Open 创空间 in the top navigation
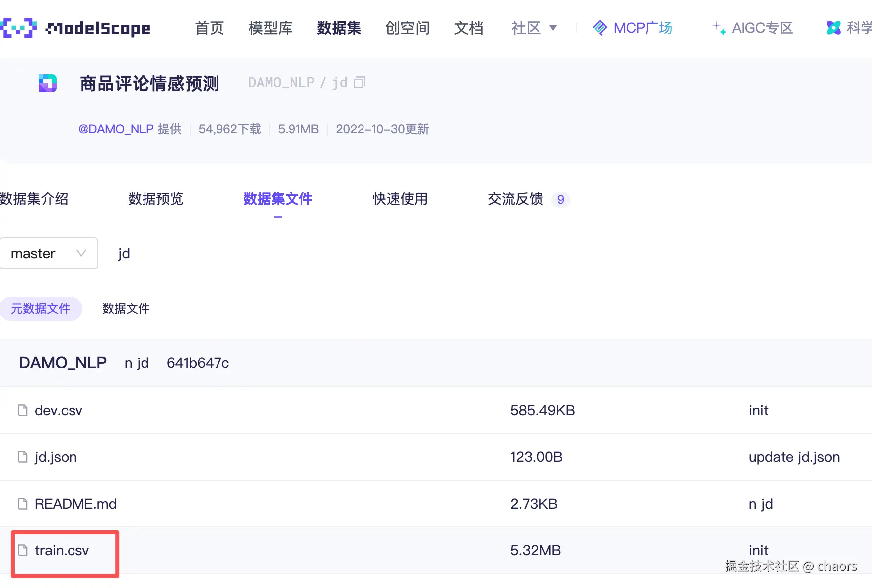Image resolution: width=872 pixels, height=588 pixels. pyautogui.click(x=408, y=28)
